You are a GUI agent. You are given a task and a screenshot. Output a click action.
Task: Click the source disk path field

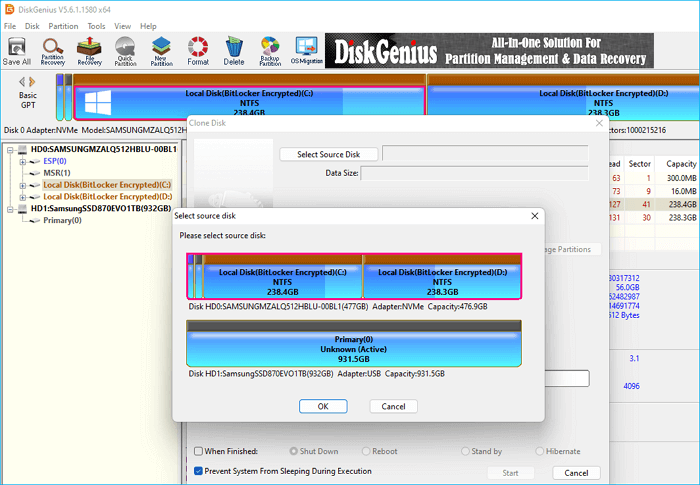485,153
